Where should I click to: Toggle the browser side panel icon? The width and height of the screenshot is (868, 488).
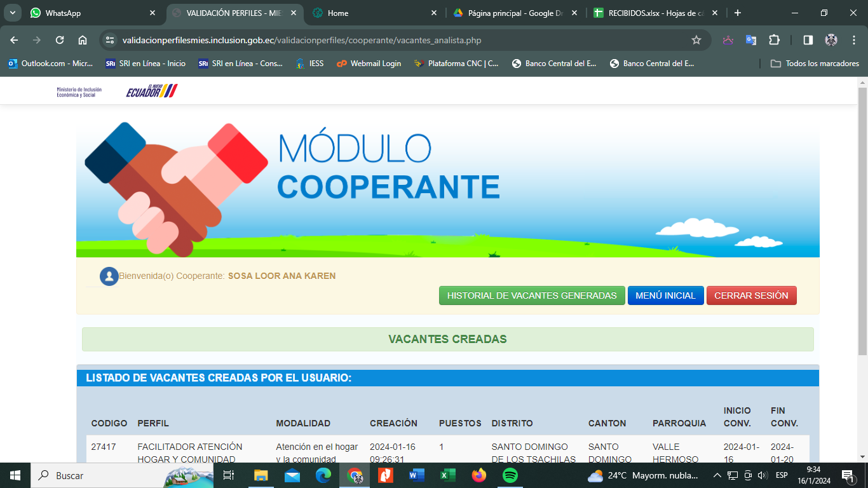[x=808, y=40]
